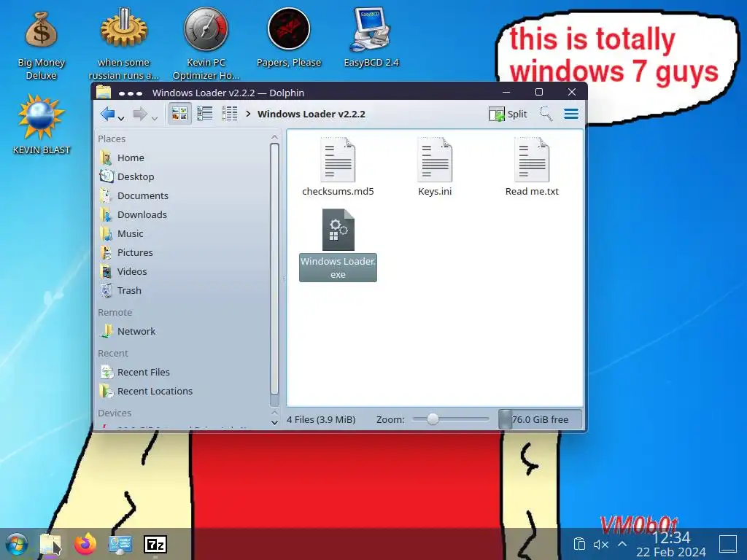Open Kevin PC Optimizer desktop icon
Image resolution: width=747 pixels, height=560 pixels.
206,44
